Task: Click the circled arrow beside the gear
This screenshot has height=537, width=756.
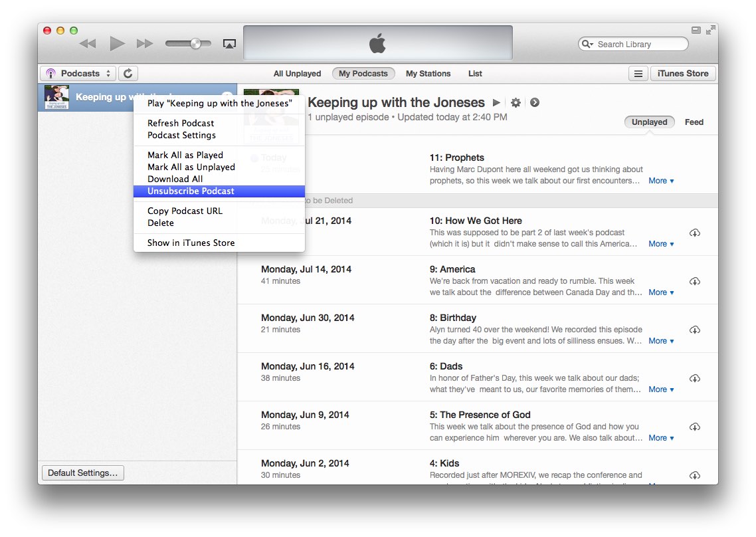Action: pyautogui.click(x=535, y=102)
